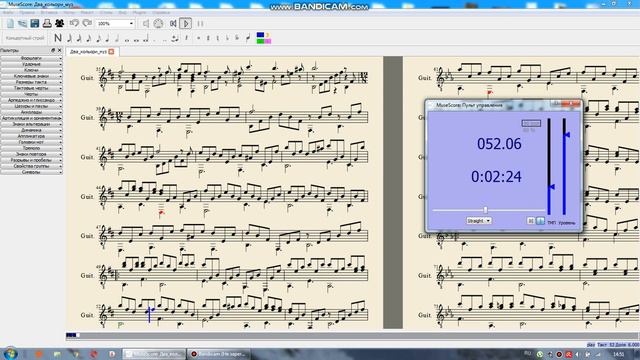Click the tempo slider in play panel
Image resolution: width=640 pixels, height=360 pixels.
(x=549, y=167)
